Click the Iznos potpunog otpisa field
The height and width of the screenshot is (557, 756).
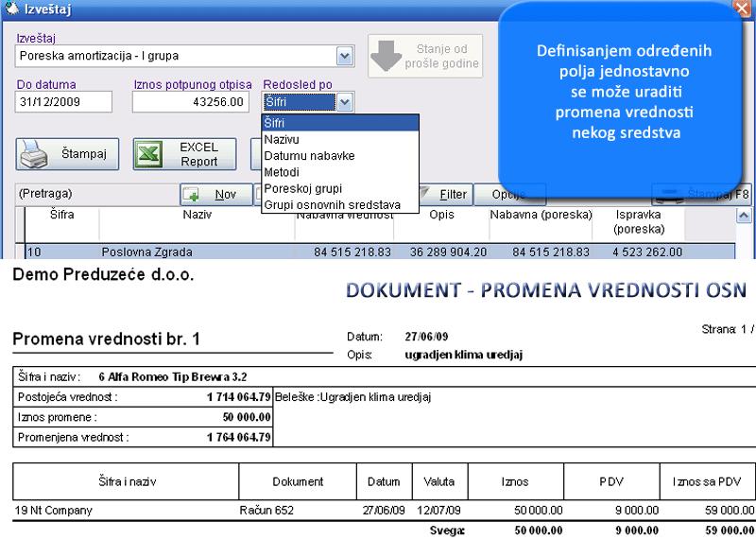[191, 101]
